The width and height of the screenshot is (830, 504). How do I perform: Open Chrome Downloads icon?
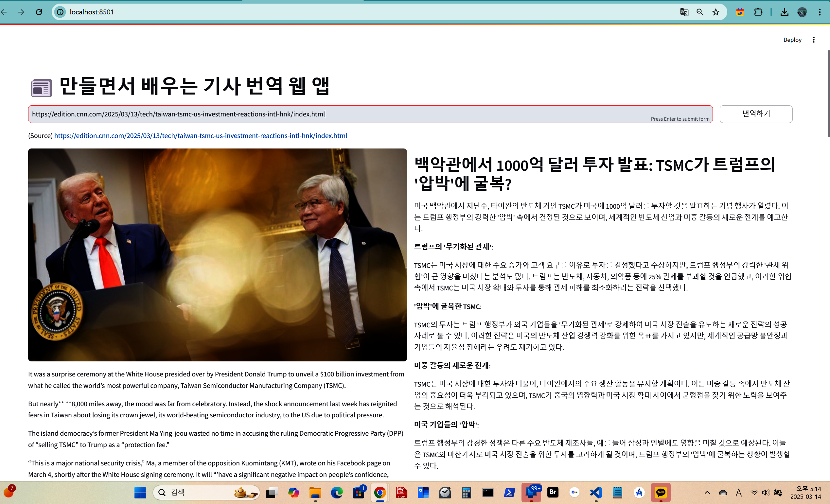[x=784, y=12]
